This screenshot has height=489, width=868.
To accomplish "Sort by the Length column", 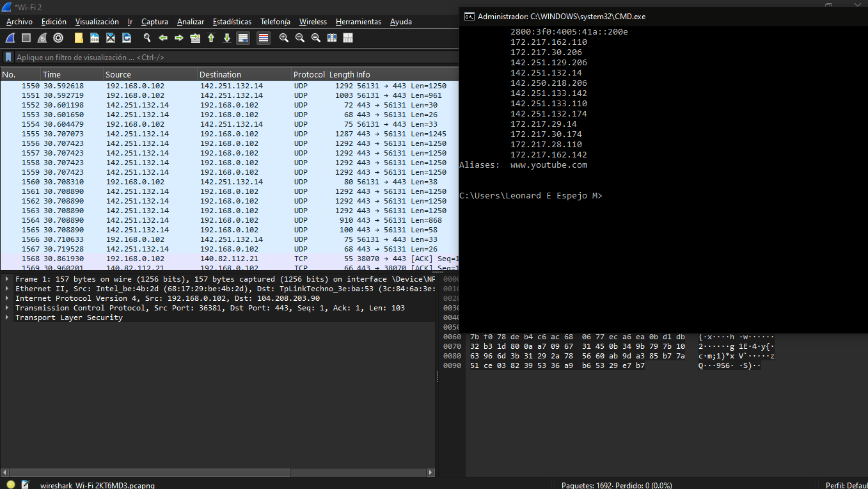I will point(341,74).
